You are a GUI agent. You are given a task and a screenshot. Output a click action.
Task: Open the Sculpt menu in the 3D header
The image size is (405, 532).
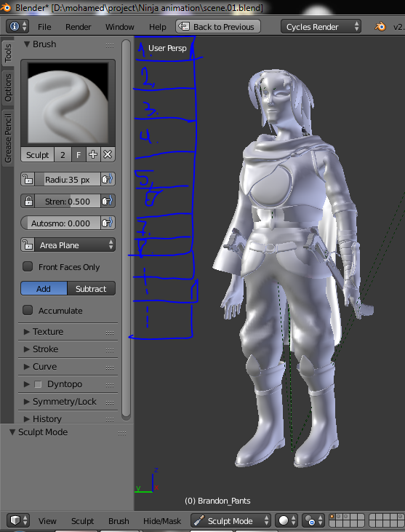coord(82,521)
